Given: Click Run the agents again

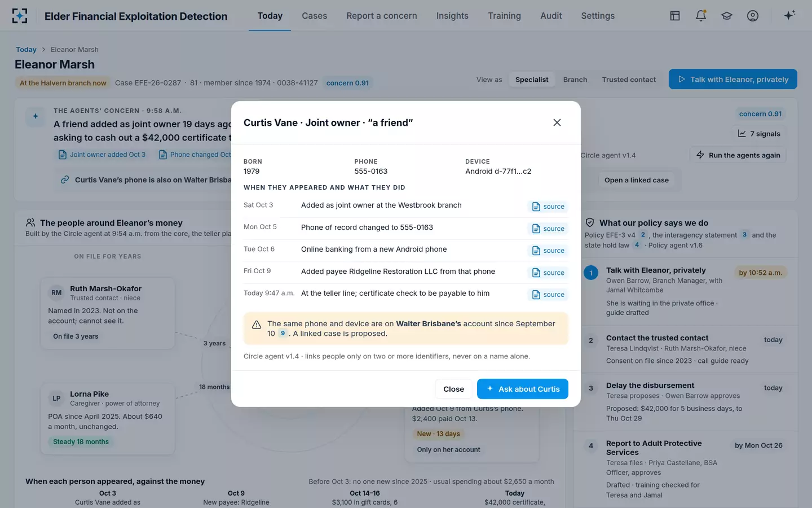Looking at the screenshot, I should coord(738,155).
